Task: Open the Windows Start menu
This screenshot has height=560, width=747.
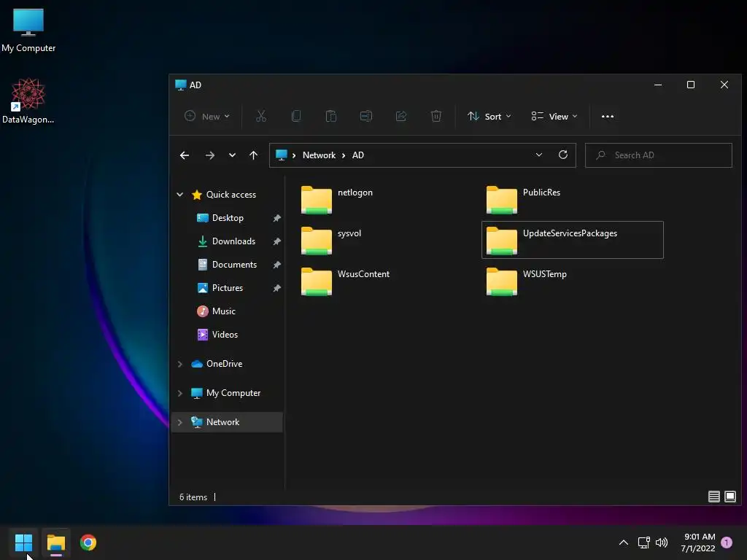Action: point(23,542)
